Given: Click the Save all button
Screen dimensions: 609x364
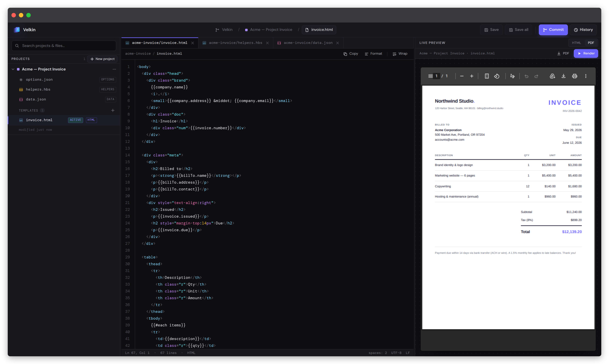Looking at the screenshot, I should [518, 30].
